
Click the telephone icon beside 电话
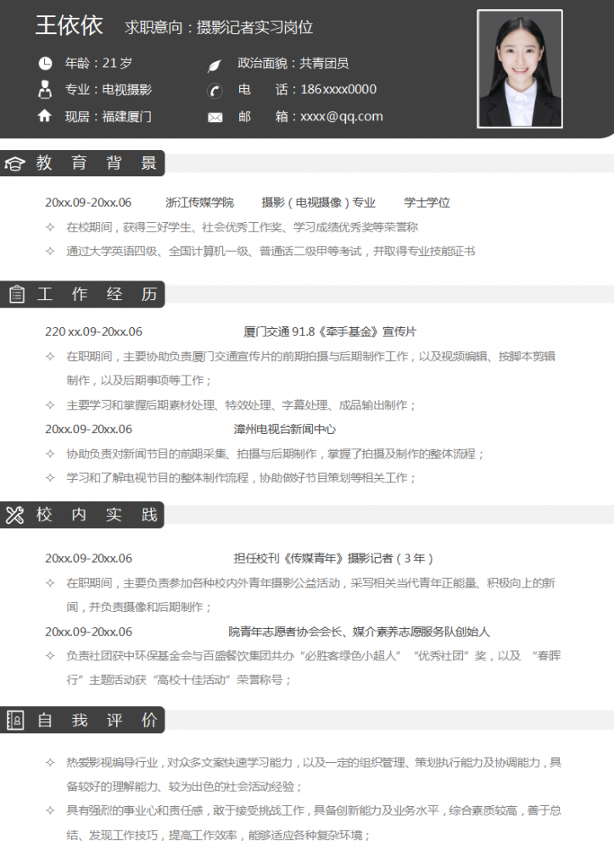tap(215, 91)
